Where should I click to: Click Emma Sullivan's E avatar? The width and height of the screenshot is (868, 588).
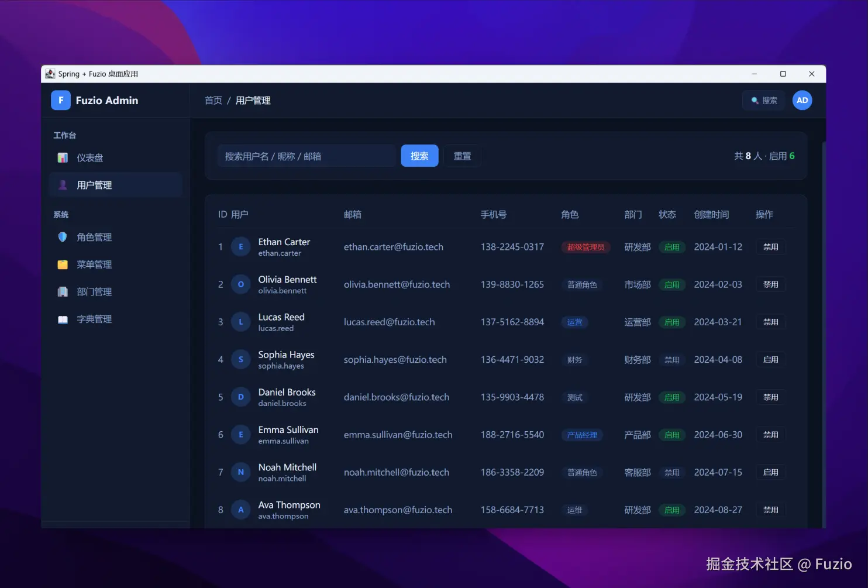(240, 435)
